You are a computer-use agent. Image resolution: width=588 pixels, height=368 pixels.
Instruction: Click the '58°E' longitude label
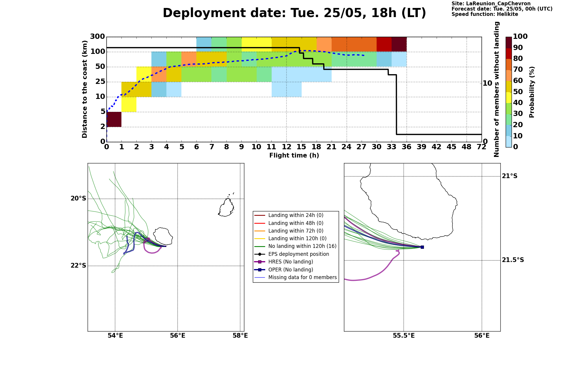(240, 336)
